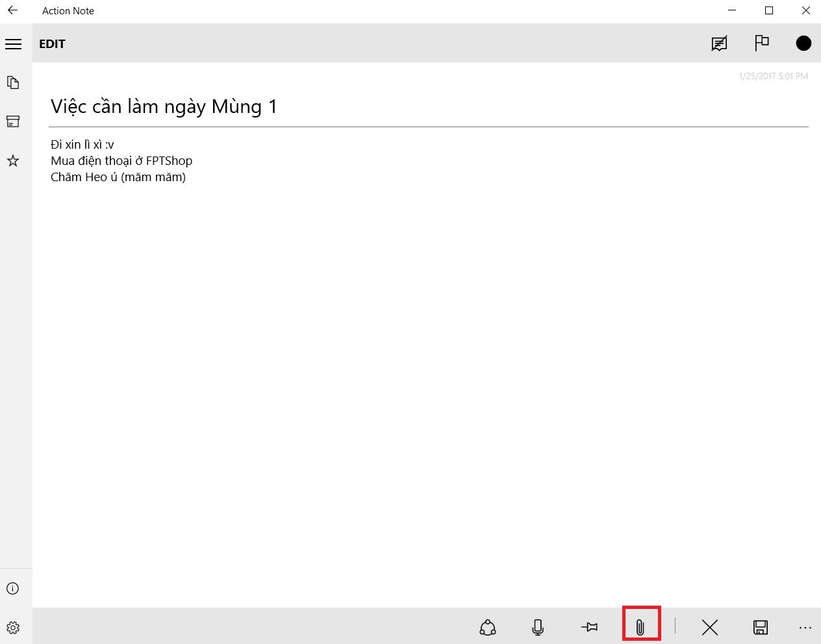
Task: Show favorite notes via the star icon
Action: pyautogui.click(x=13, y=160)
